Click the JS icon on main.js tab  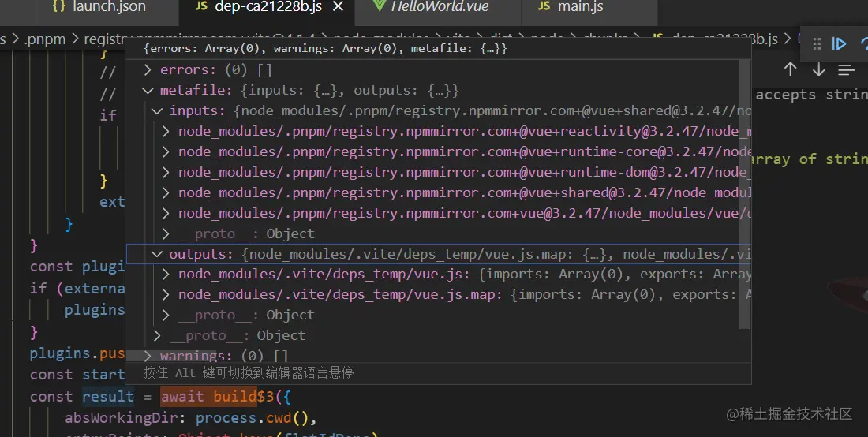[544, 6]
